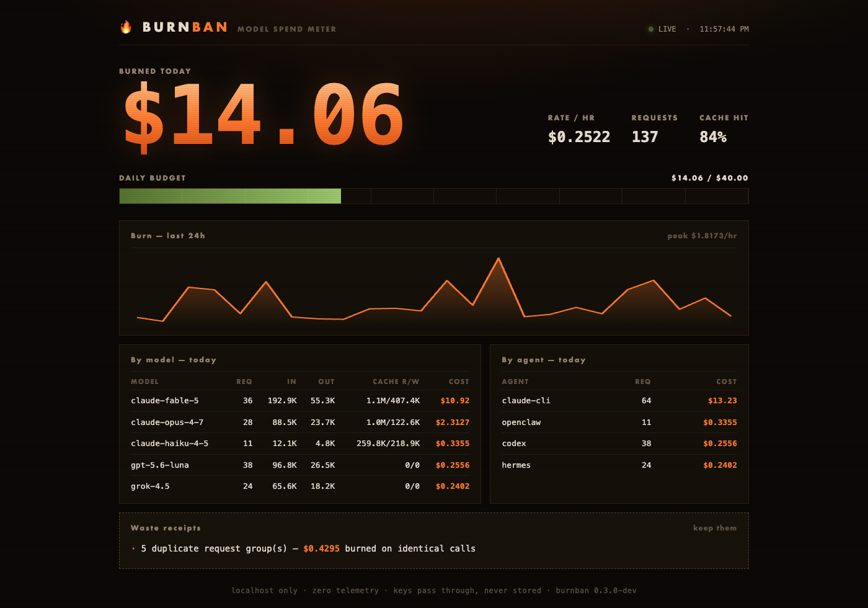Click the Waste receipts heading
Image resolution: width=868 pixels, height=608 pixels.
(x=166, y=528)
